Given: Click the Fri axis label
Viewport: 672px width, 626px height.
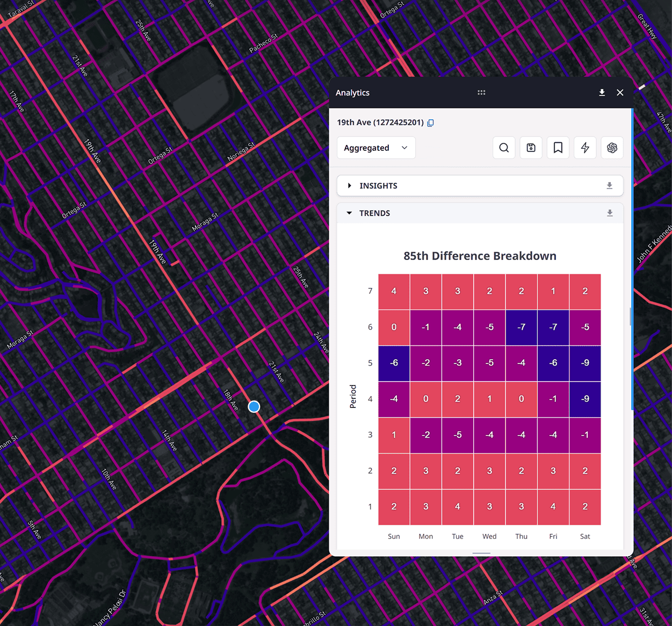Looking at the screenshot, I should (x=553, y=536).
